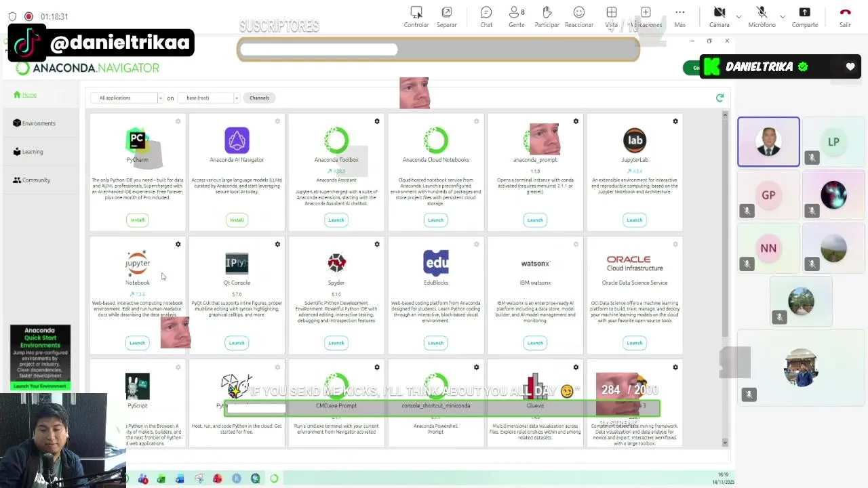Click the Anaconda Toolbox ring icon
Screen dimensions: 868x488
coord(336,140)
